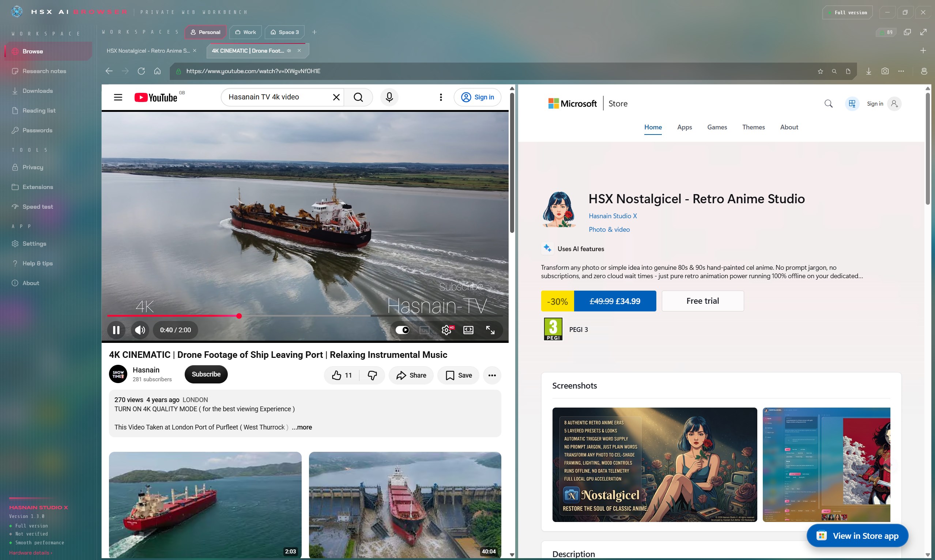Click the YouTube logo
Image resolution: width=935 pixels, height=560 pixels.
click(x=155, y=98)
